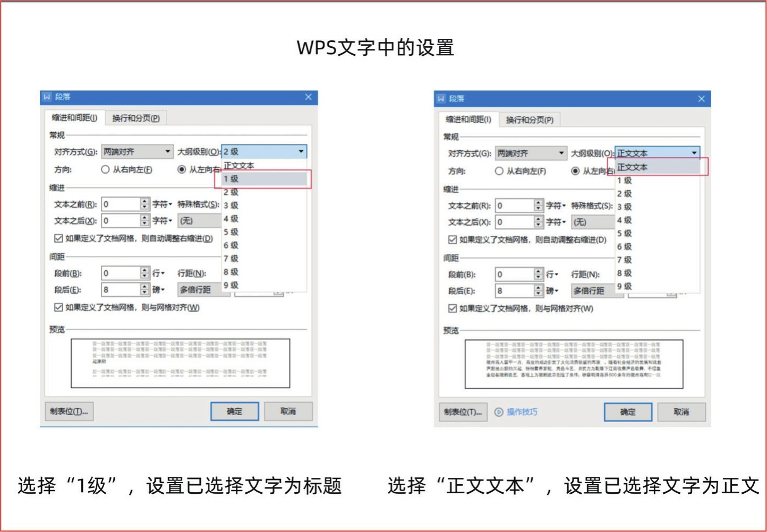
Task: Choose 3 级 in the left dialog outline list
Action: tap(264, 205)
